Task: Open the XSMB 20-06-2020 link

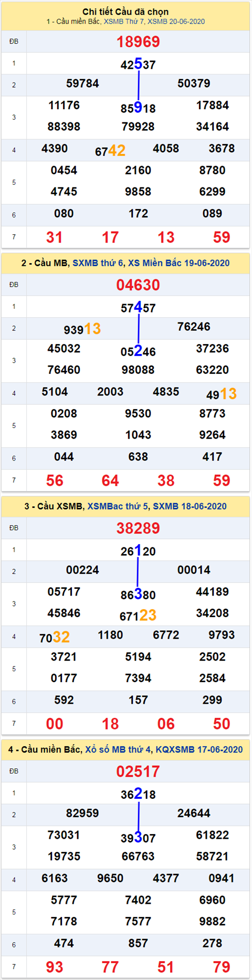Action: click(x=176, y=22)
